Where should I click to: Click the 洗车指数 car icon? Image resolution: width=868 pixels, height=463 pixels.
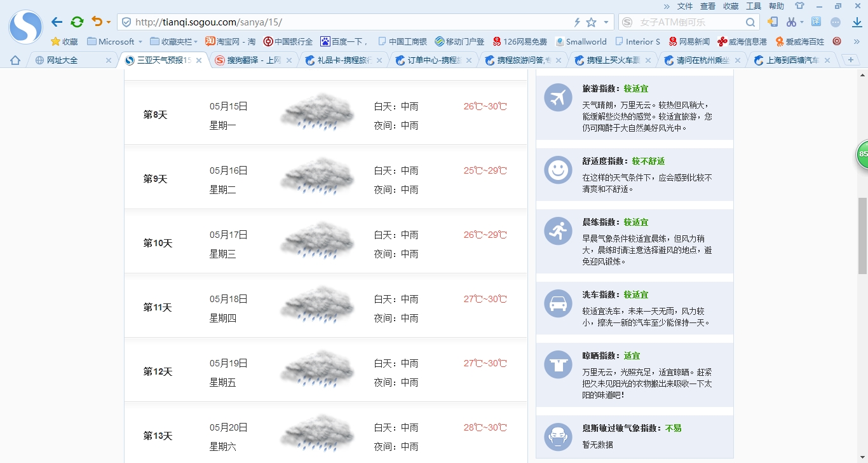558,303
